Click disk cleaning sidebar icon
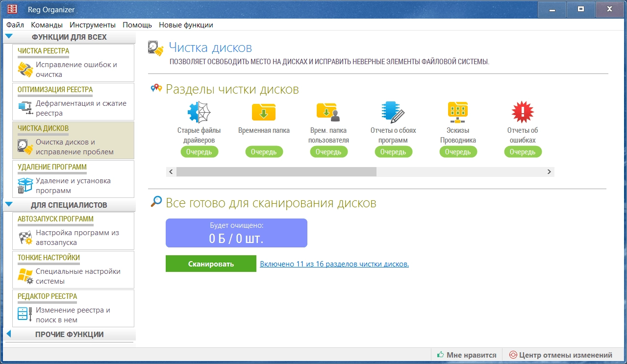This screenshot has width=627, height=364. (x=25, y=146)
